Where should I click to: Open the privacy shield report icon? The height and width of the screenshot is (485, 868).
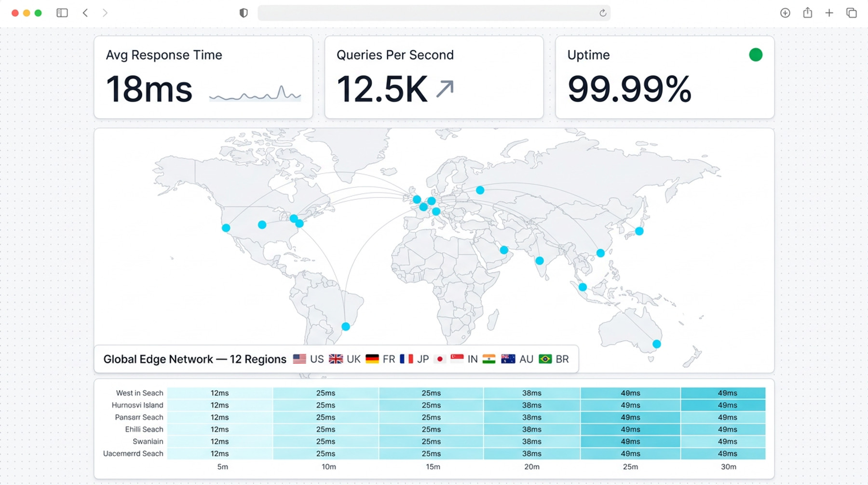coord(244,13)
